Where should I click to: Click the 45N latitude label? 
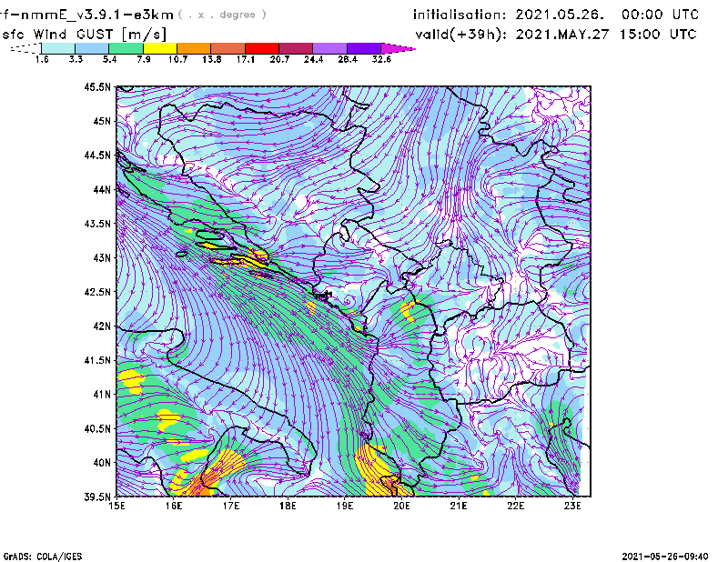(x=102, y=121)
